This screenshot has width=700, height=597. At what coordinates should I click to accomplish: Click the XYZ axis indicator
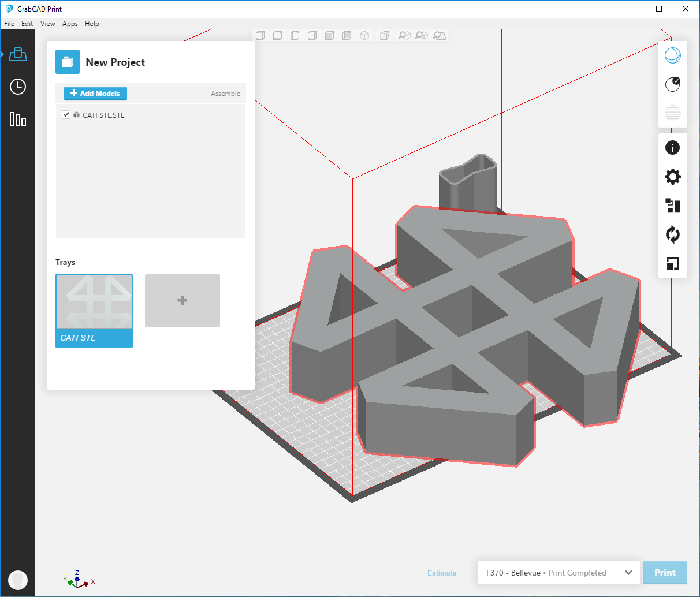[x=79, y=579]
